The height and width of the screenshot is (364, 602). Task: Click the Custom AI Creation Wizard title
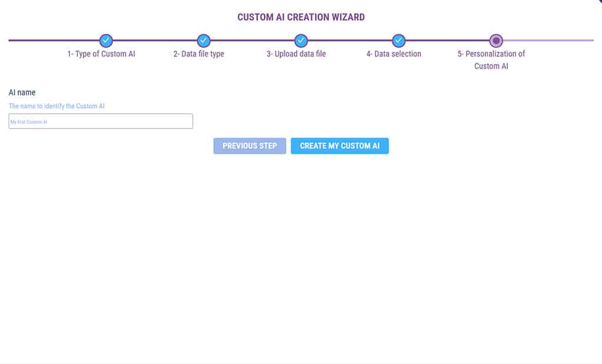point(301,17)
